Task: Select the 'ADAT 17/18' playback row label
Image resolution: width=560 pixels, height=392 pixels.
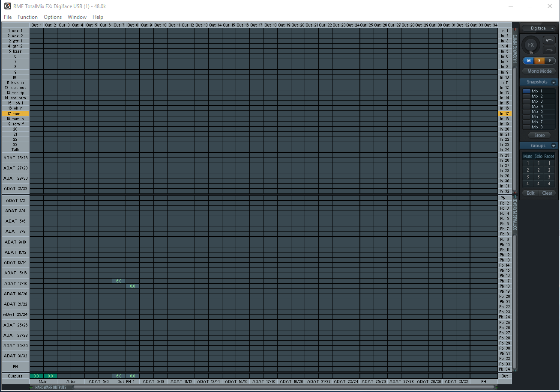Action: pos(15,283)
